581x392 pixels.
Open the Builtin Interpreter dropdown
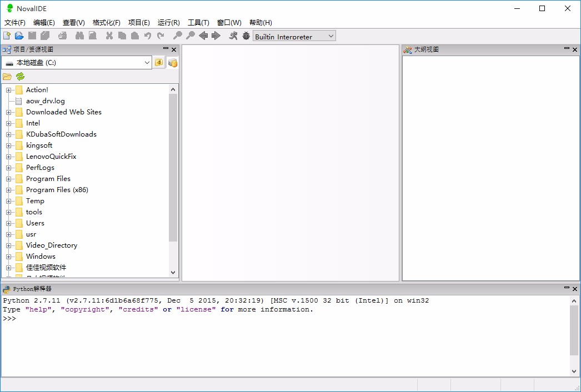[x=331, y=36]
